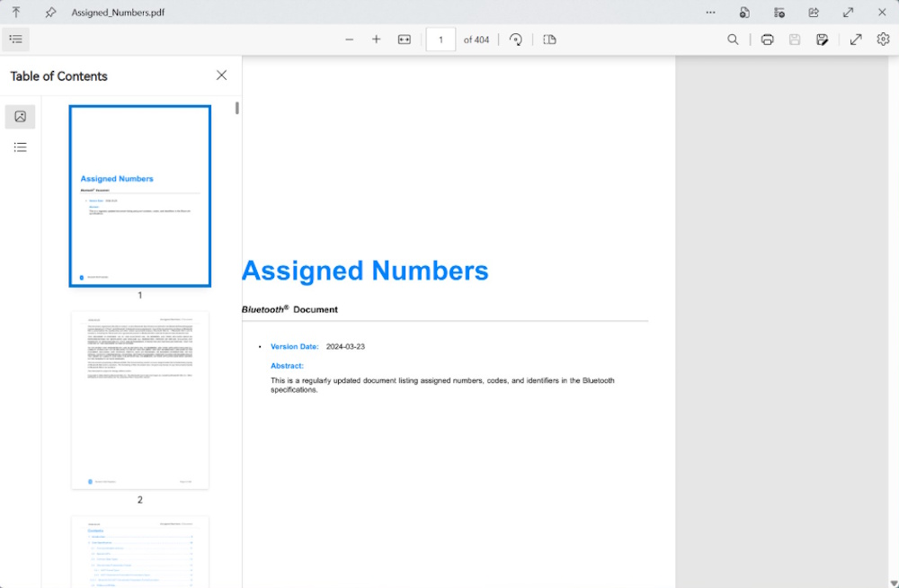Click the document properties icon in title bar

click(744, 12)
